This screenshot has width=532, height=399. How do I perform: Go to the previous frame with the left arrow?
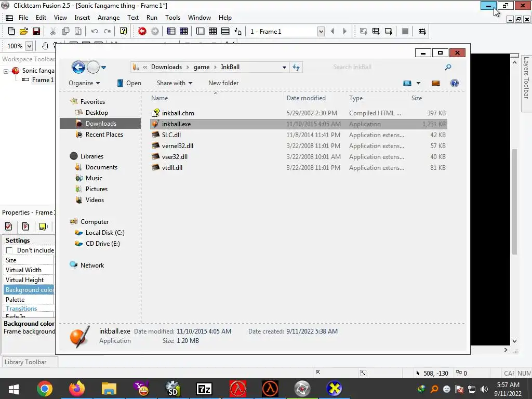coord(332,31)
